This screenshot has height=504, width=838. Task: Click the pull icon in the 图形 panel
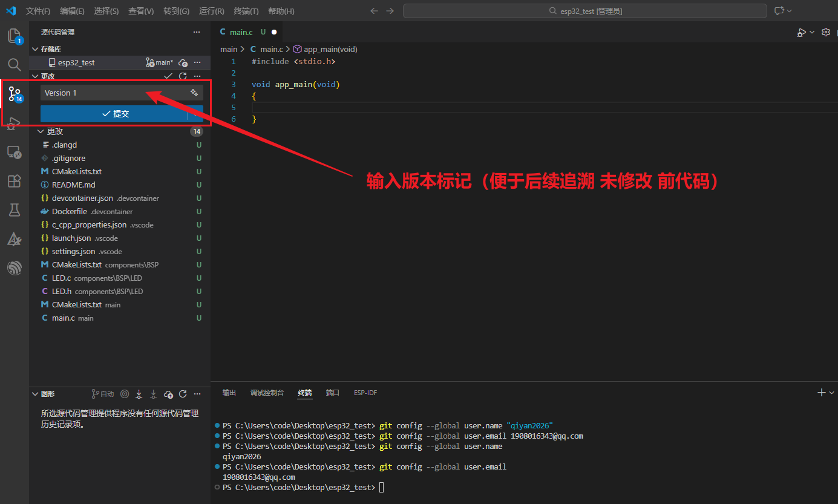click(x=152, y=393)
